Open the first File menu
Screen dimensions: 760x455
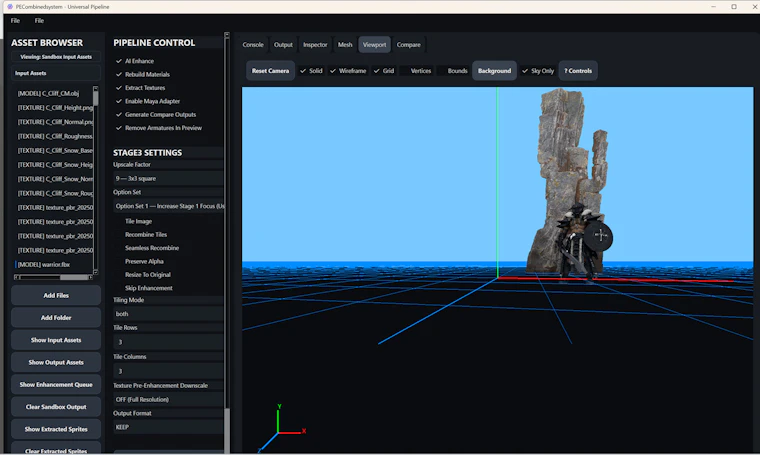16,21
